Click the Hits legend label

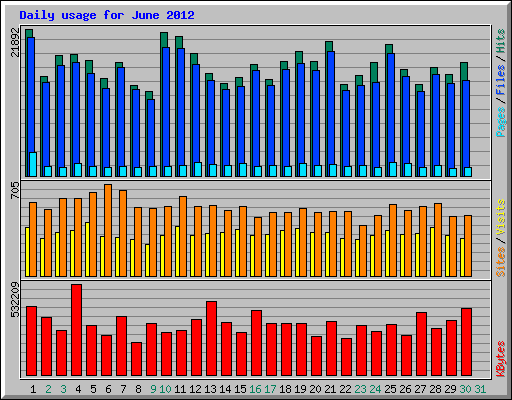501,41
